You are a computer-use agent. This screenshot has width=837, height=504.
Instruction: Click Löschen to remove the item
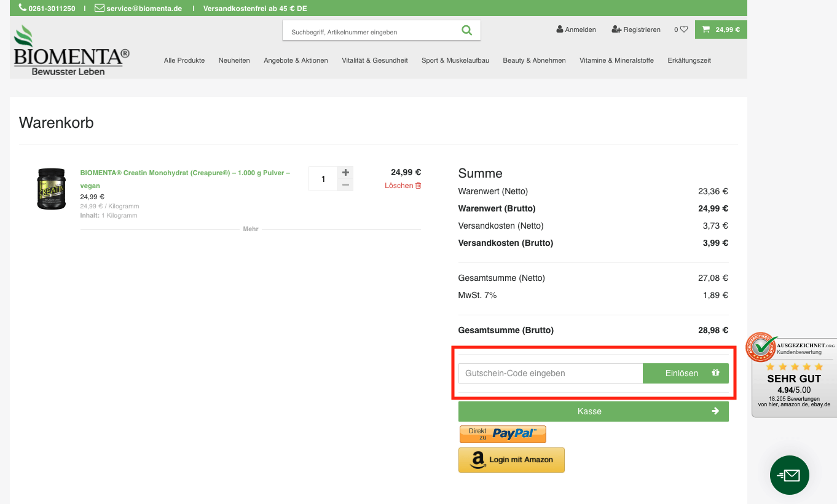(403, 186)
